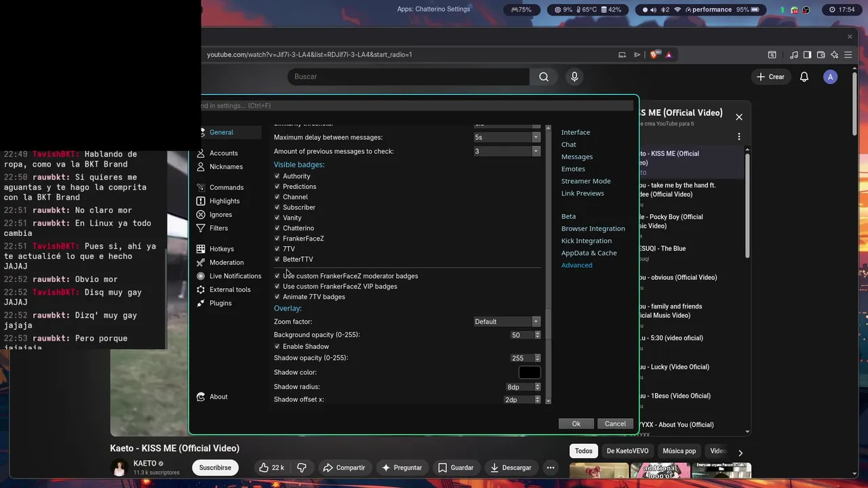Uncheck the Channel badge checkbox

coord(277,197)
